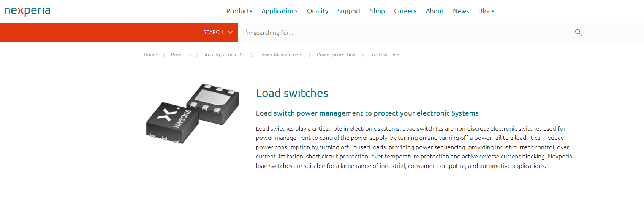Click the HWSON6 chip package image

click(x=193, y=114)
